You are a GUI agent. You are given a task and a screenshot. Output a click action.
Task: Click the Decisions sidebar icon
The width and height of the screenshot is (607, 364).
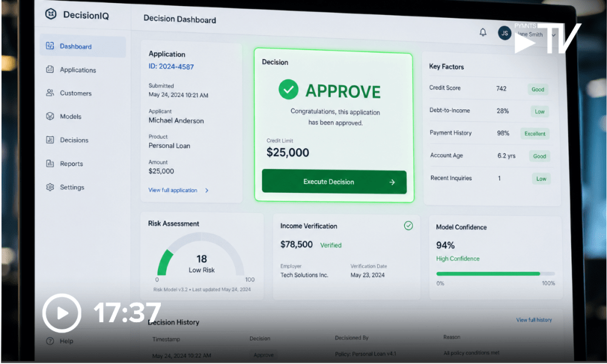(x=50, y=140)
